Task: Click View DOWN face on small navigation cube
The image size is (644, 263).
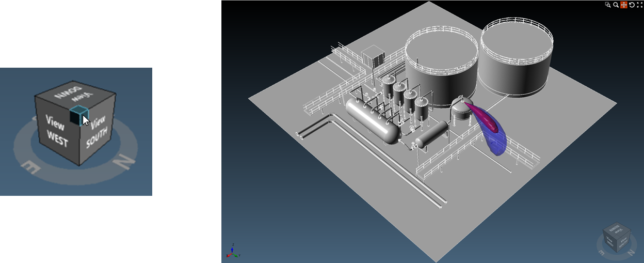Action: click(x=616, y=229)
